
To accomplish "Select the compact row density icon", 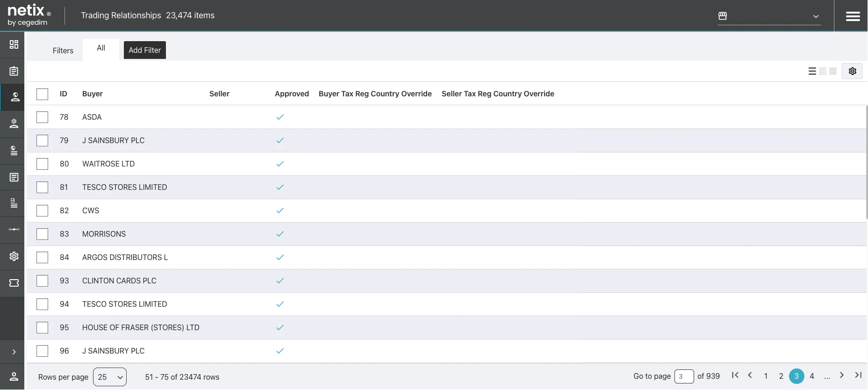I will point(833,71).
